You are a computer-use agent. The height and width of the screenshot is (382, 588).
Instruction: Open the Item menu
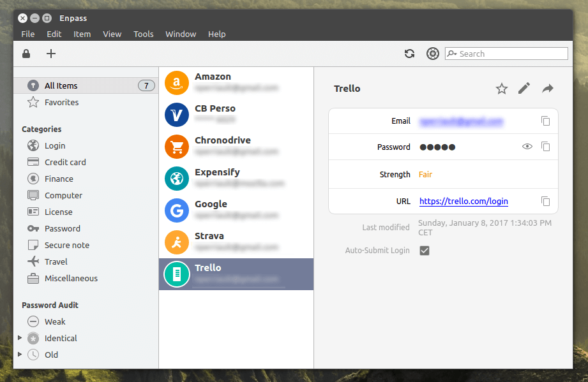pos(82,34)
